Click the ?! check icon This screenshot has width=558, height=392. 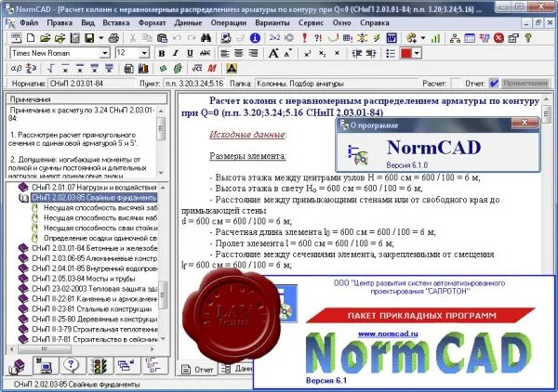(x=318, y=38)
